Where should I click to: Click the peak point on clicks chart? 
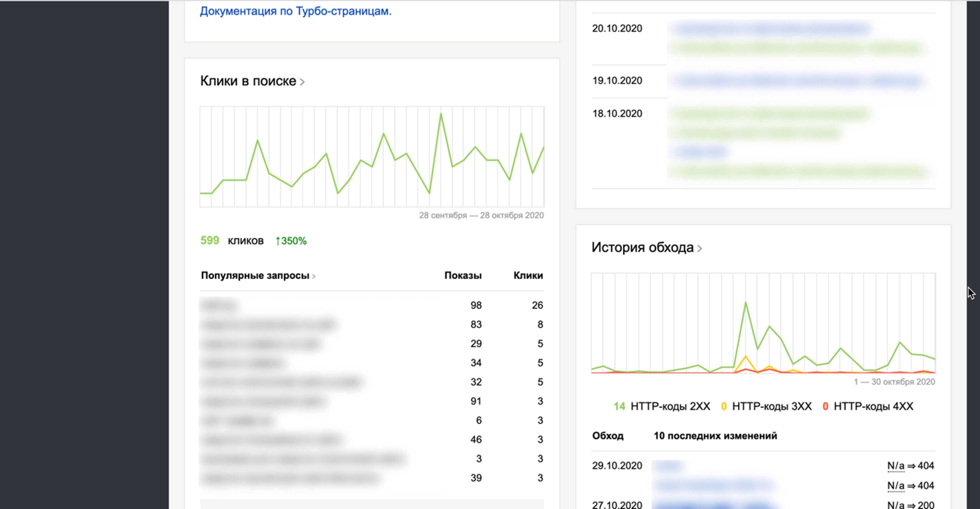441,114
